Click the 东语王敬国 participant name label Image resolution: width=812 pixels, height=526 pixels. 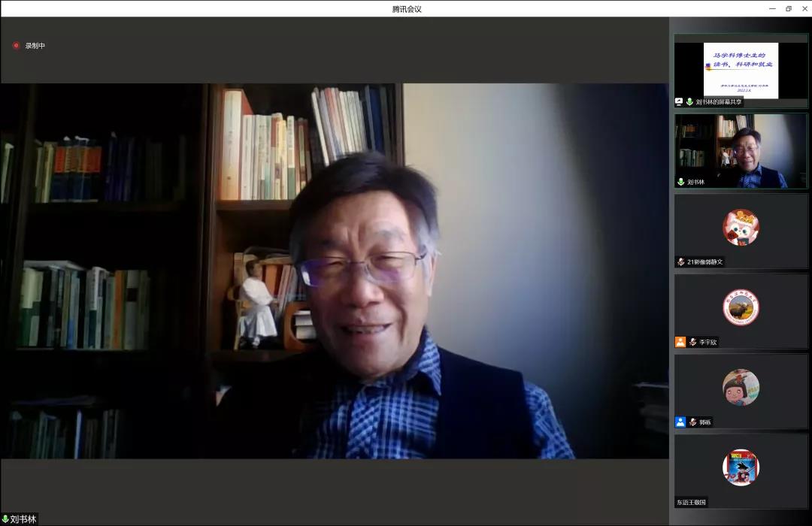[691, 502]
